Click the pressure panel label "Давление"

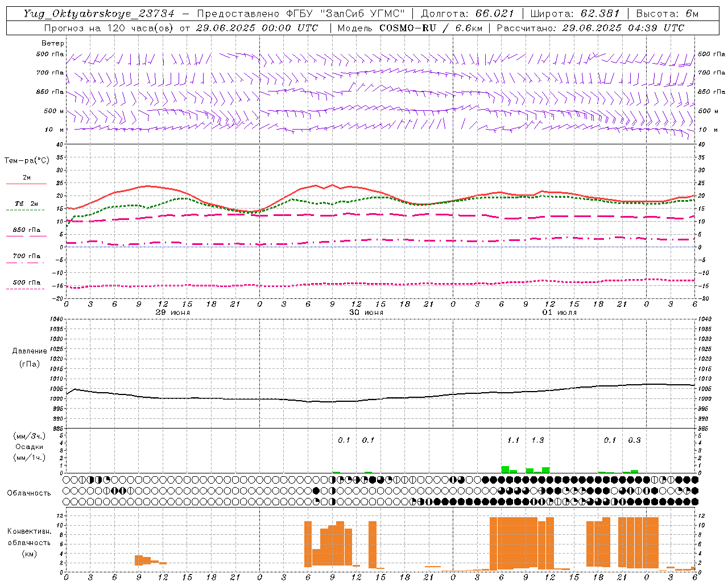point(30,351)
